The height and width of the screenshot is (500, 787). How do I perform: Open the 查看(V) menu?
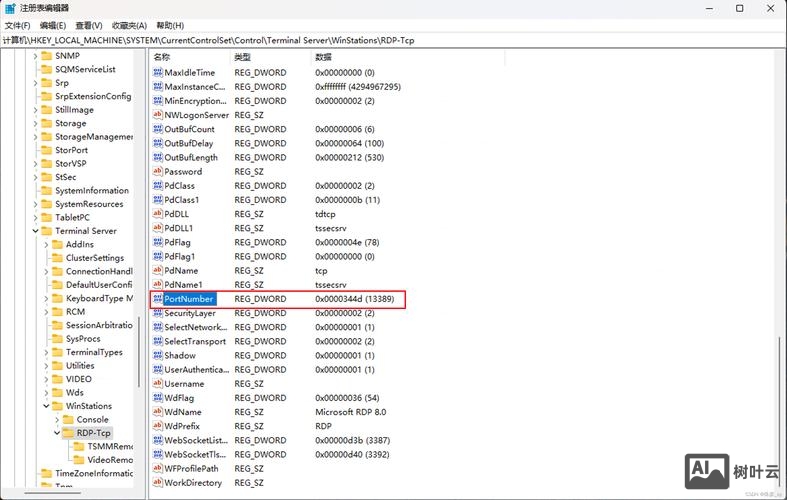tap(92, 25)
